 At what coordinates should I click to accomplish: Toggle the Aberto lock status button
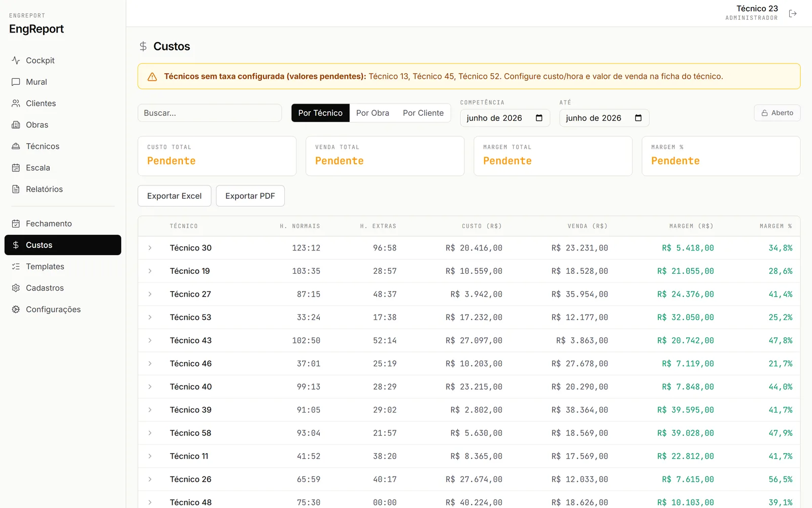tap(777, 113)
